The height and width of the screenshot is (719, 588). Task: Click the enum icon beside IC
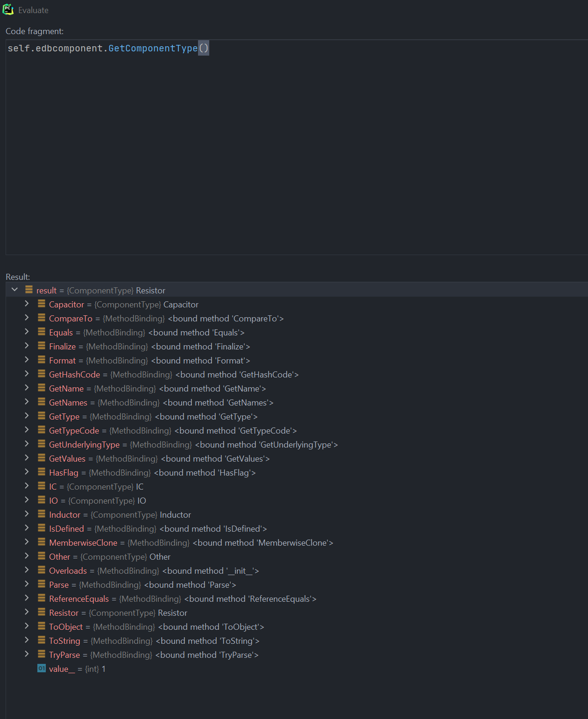click(41, 486)
